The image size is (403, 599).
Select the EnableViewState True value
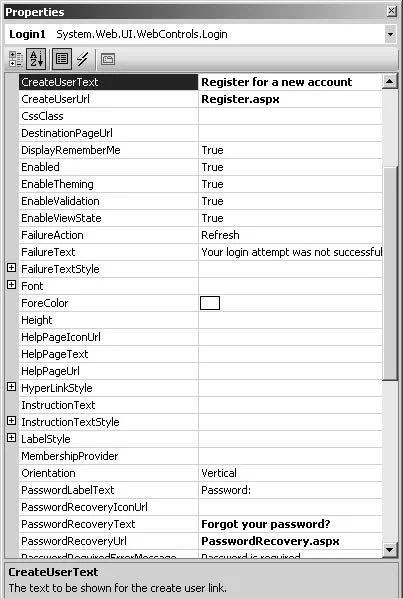tap(290, 218)
